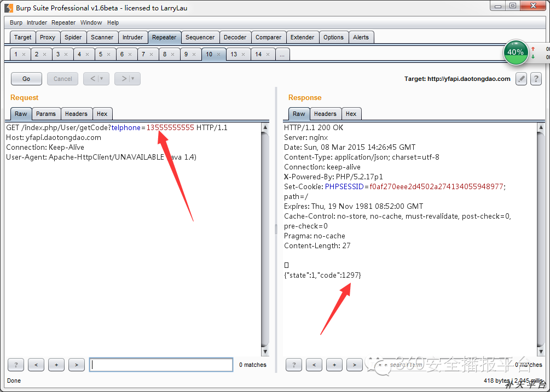Close Repeater tab 6
Viewport: 550px width, 392px height.
130,54
